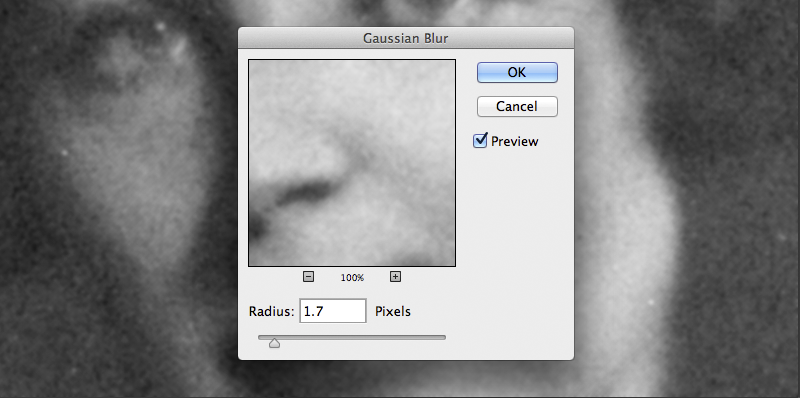Zoom out the preview with the minus icon
This screenshot has height=398, width=800.
[308, 277]
